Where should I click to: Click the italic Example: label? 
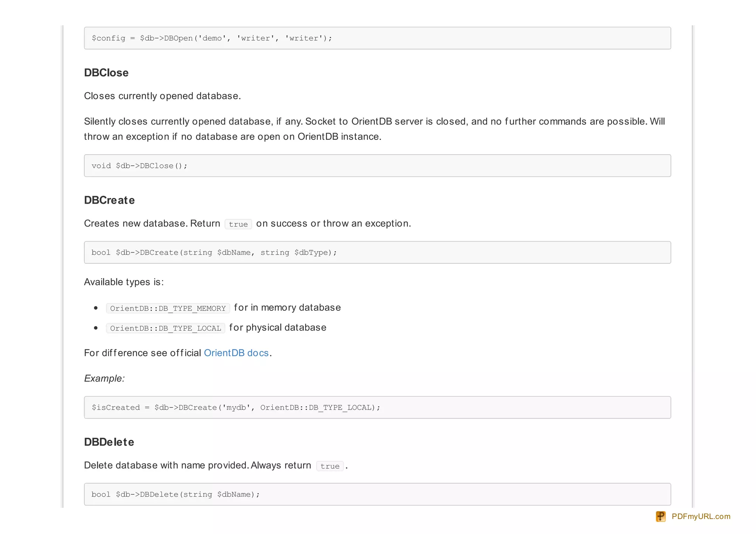pyautogui.click(x=104, y=378)
